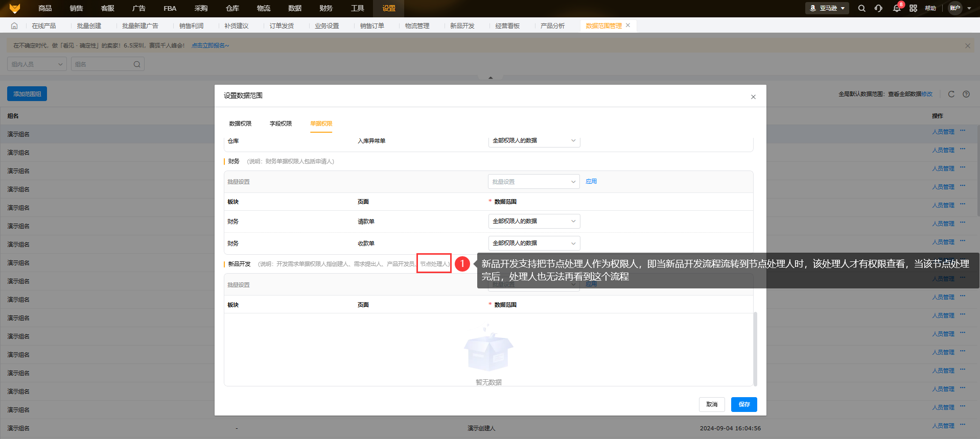
Task: Select the 单据权限 tab in dialog
Action: coord(321,124)
